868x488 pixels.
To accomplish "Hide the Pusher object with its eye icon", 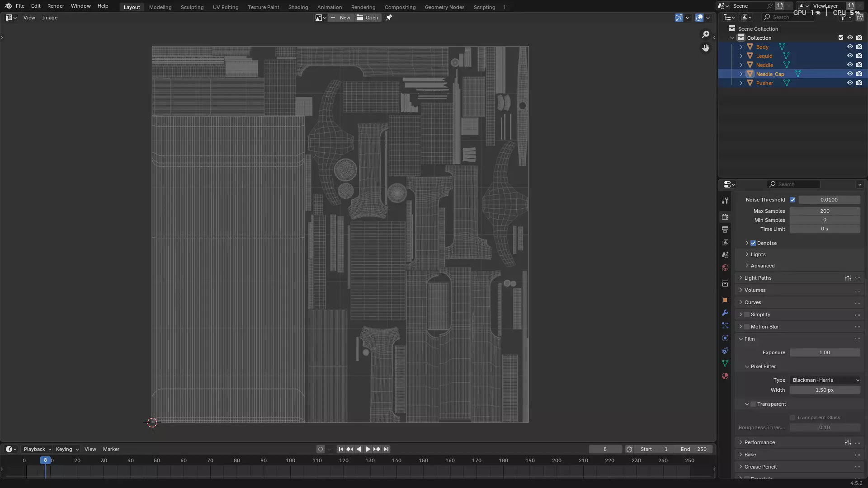I will tap(849, 83).
